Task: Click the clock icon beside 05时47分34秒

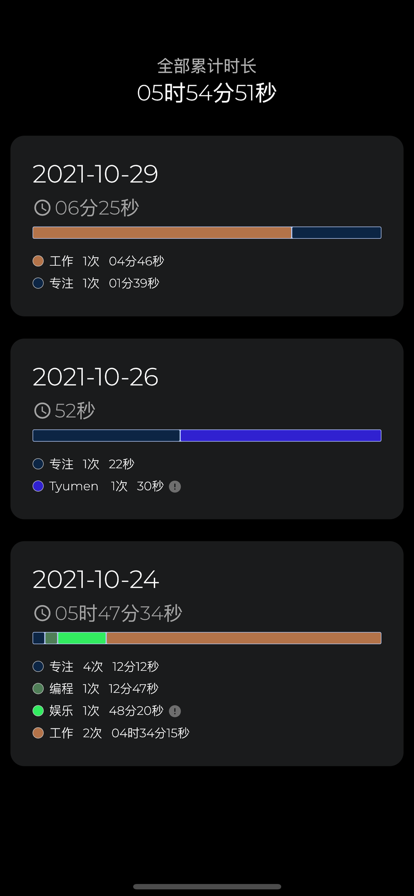Action: (x=42, y=613)
